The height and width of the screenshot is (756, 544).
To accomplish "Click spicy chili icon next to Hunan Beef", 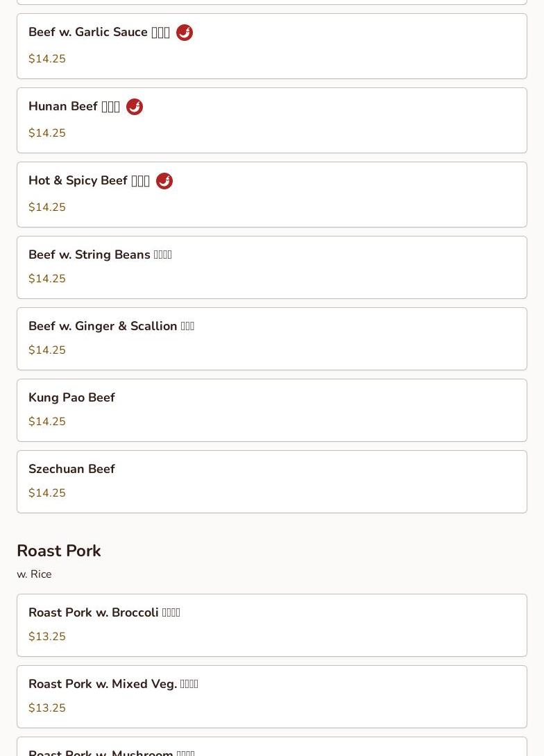I will [135, 107].
